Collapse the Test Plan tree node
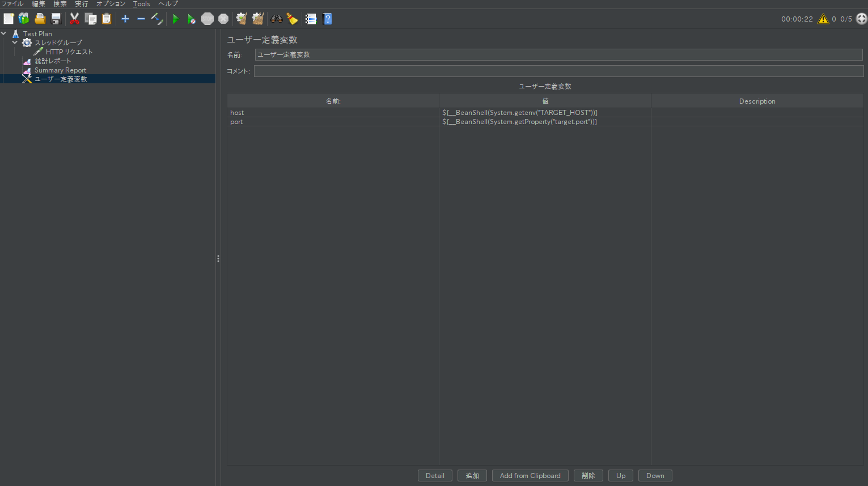The width and height of the screenshot is (868, 486). pos(4,33)
